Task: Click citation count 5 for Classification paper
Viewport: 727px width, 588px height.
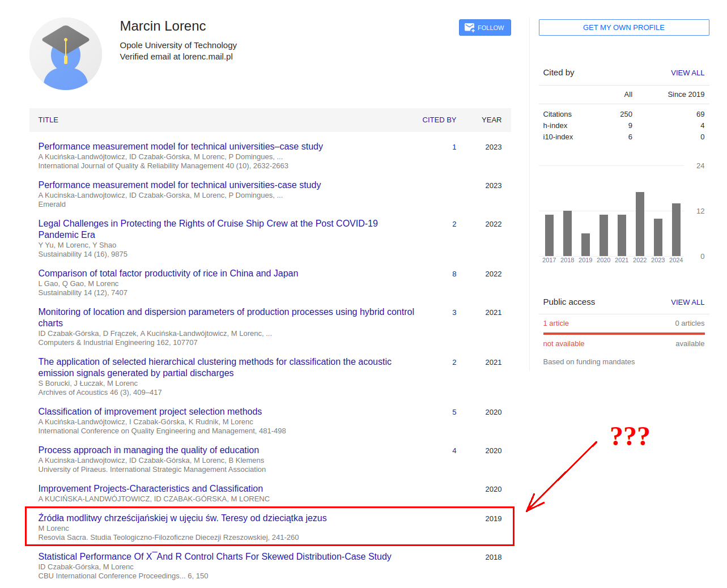Action: click(x=454, y=412)
